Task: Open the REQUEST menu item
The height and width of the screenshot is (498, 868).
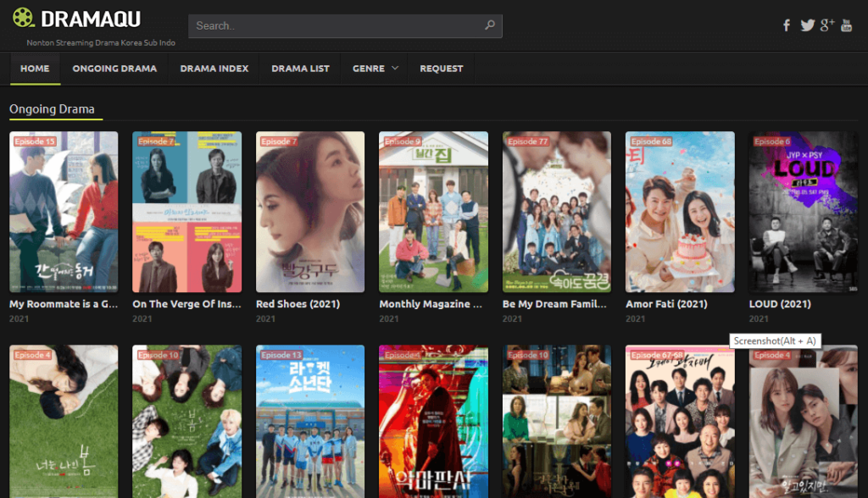Action: (x=441, y=69)
